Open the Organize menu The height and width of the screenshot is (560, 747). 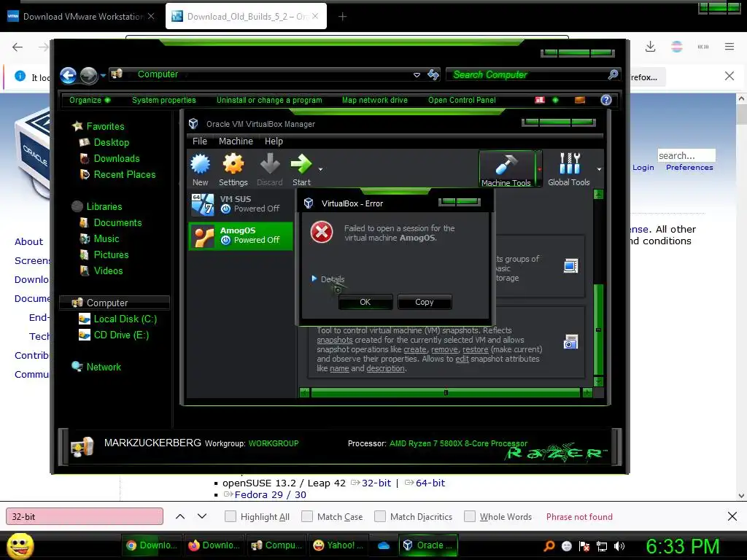pyautogui.click(x=90, y=100)
